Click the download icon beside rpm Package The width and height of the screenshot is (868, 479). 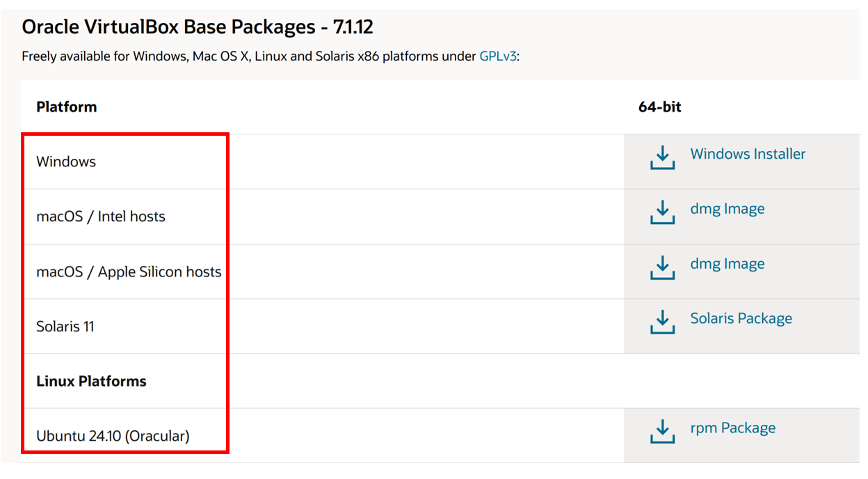pyautogui.click(x=662, y=432)
